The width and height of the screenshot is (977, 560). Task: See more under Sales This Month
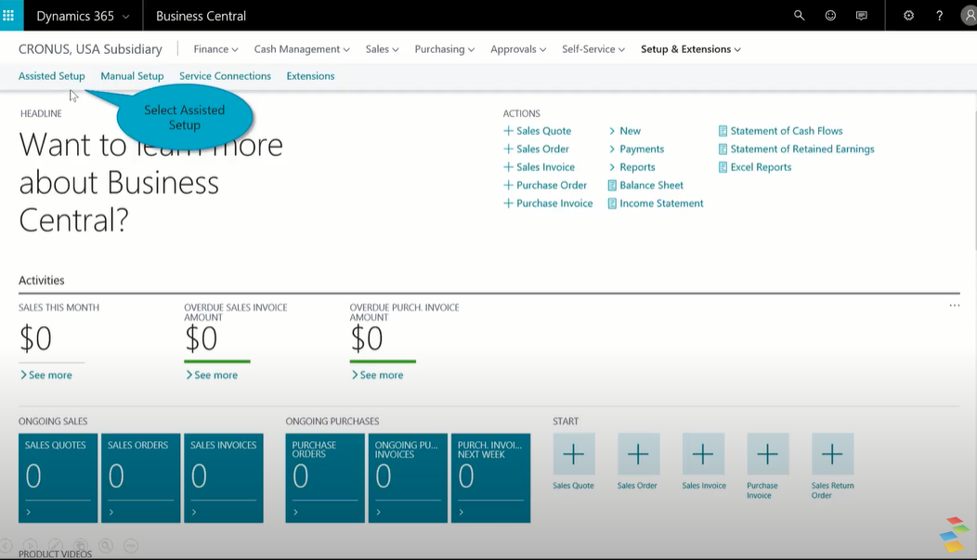[x=46, y=375]
